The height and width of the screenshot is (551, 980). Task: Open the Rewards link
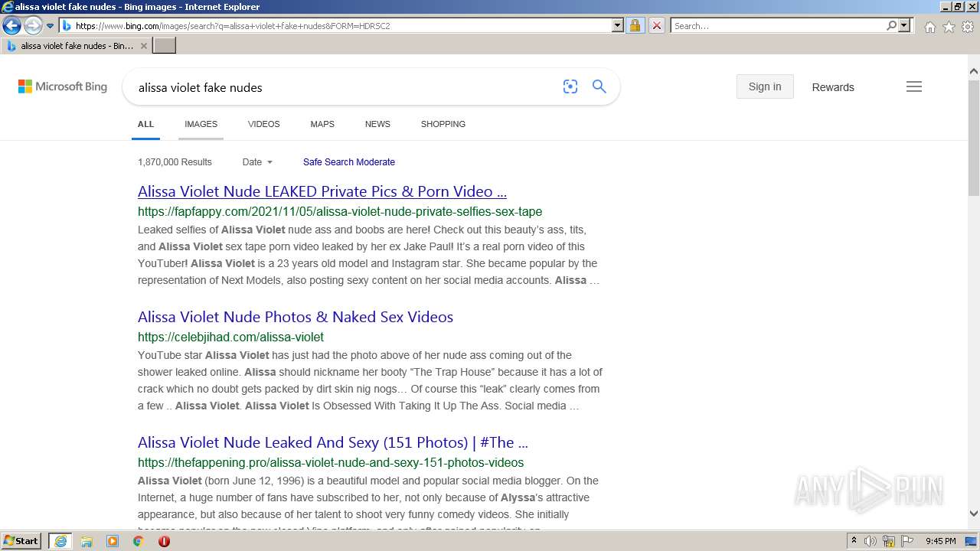[833, 87]
